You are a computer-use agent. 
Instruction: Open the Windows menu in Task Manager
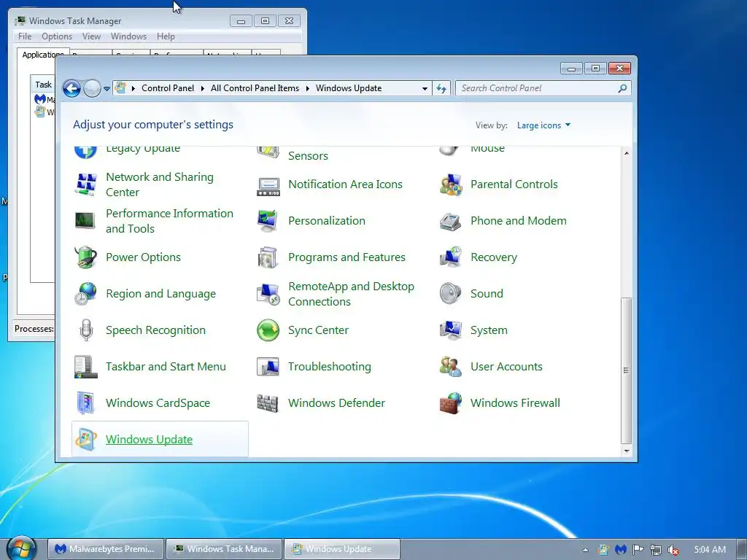tap(128, 36)
